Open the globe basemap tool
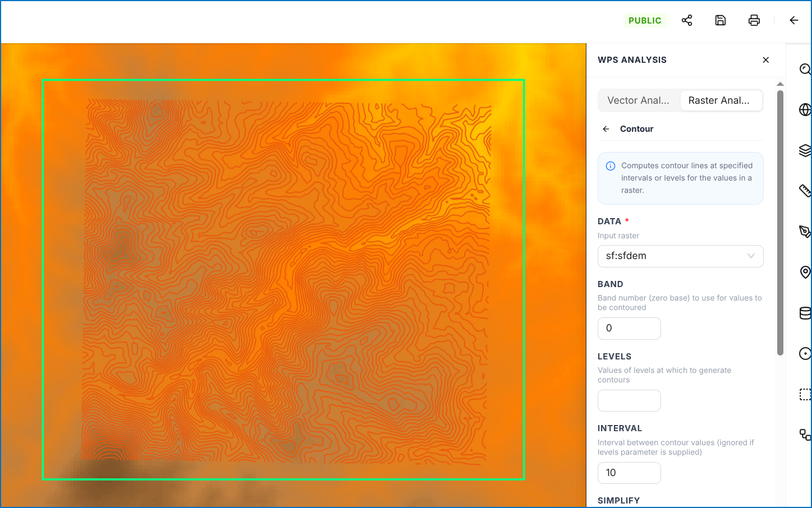The height and width of the screenshot is (508, 812). click(805, 109)
